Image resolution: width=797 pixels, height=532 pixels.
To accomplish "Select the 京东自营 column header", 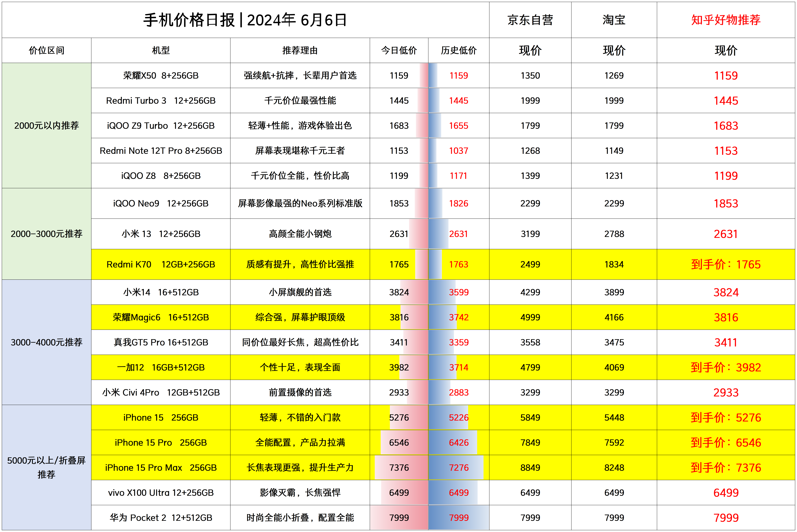I will point(530,20).
